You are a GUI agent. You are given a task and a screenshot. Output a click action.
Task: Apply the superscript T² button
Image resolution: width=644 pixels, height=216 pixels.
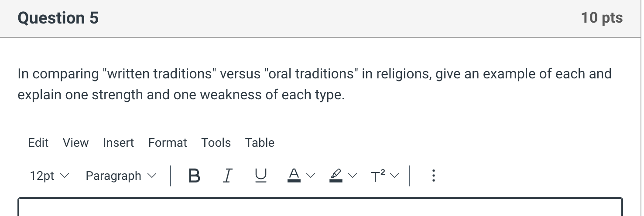tap(378, 176)
